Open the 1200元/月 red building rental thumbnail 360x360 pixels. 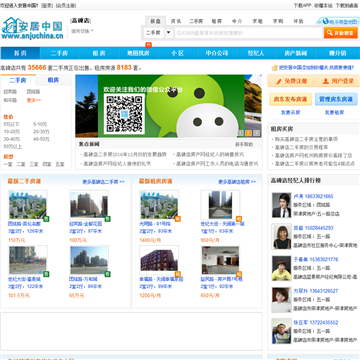(x=159, y=260)
